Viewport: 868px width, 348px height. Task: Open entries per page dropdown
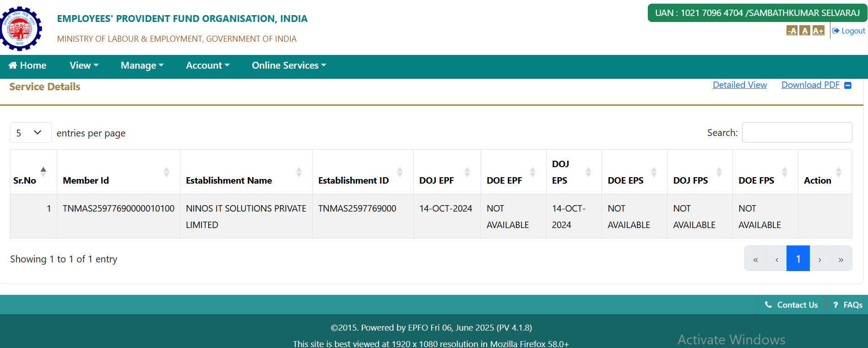(x=30, y=133)
